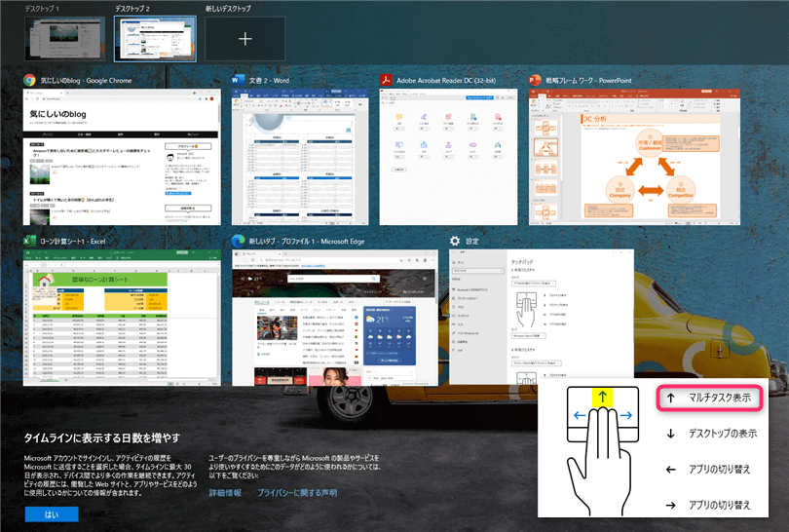
Task: Click the '文書 2 - Word' title label
Action: 269,81
